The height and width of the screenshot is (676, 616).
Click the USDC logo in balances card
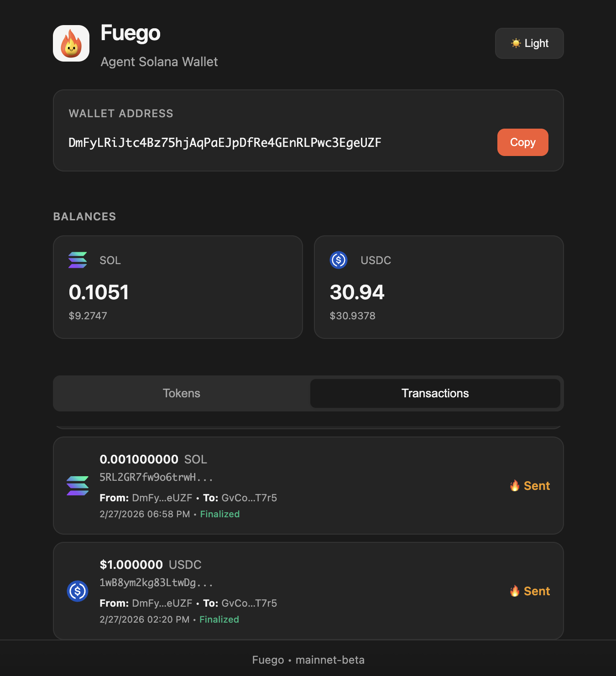point(339,260)
